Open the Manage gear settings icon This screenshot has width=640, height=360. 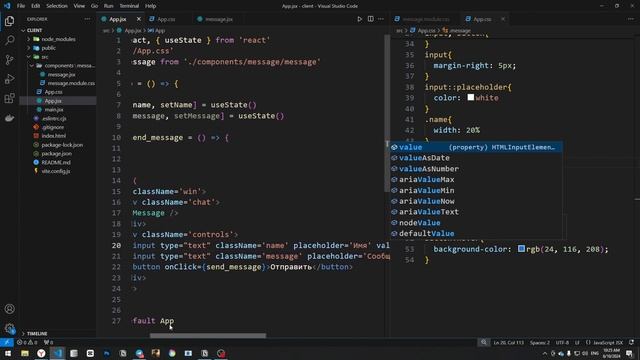click(9, 328)
